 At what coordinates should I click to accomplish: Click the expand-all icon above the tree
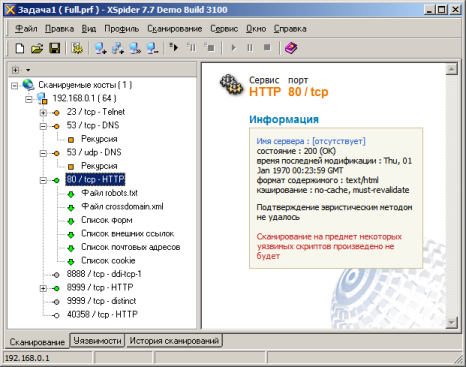pos(15,70)
